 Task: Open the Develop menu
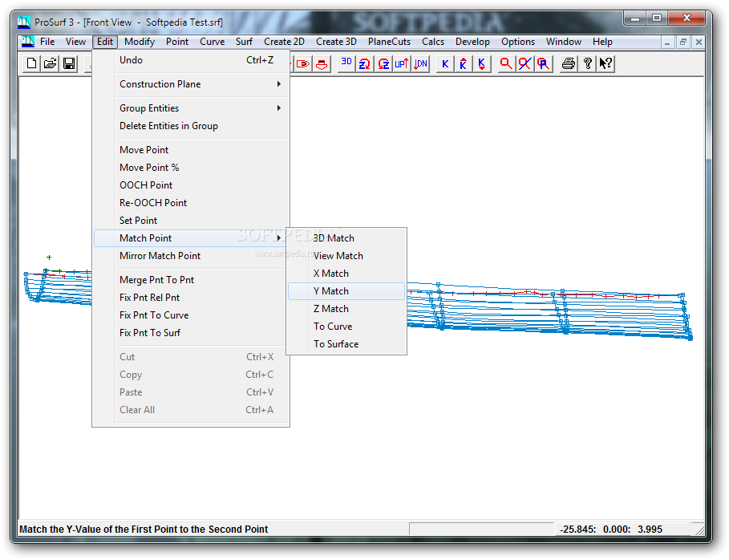(x=472, y=42)
